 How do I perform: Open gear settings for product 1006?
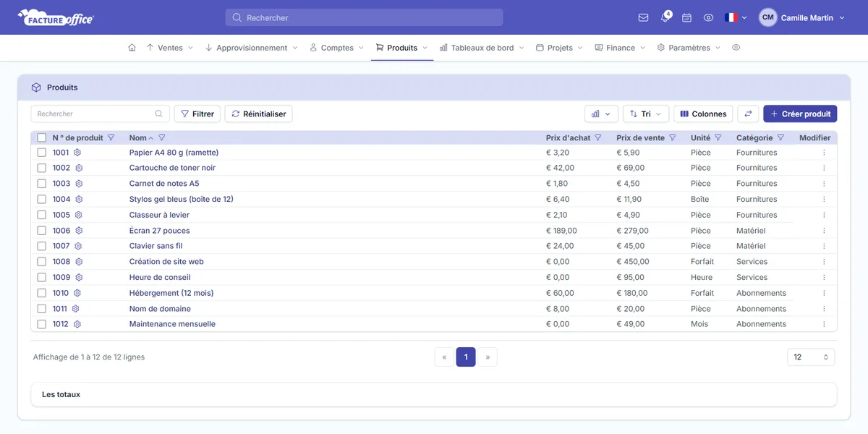pos(79,231)
